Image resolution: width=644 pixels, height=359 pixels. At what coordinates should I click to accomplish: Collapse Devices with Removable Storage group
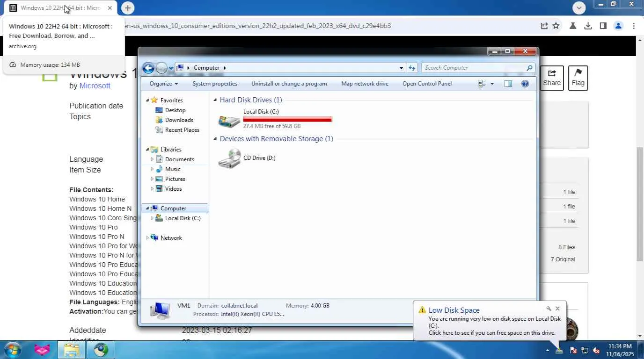215,139
